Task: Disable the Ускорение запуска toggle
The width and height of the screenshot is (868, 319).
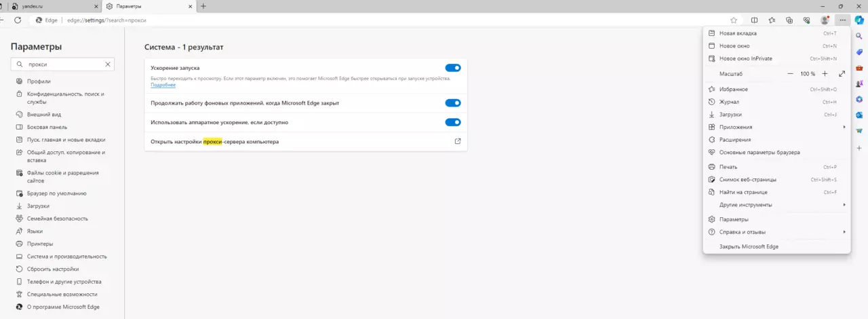Action: pos(452,68)
